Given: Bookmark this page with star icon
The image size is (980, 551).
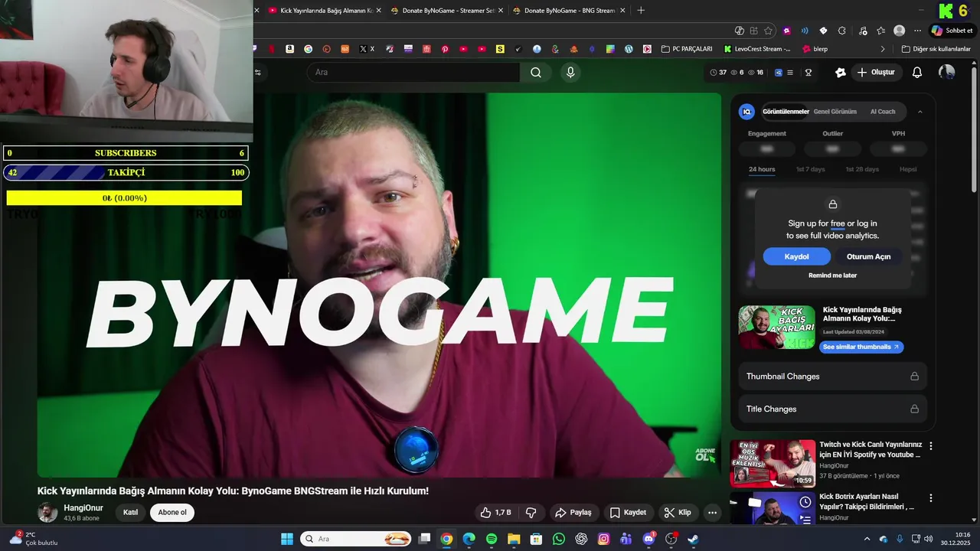Looking at the screenshot, I should 768,31.
